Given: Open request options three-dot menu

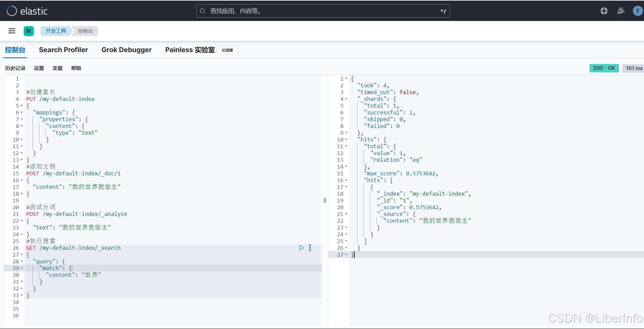Looking at the screenshot, I should pyautogui.click(x=310, y=248).
